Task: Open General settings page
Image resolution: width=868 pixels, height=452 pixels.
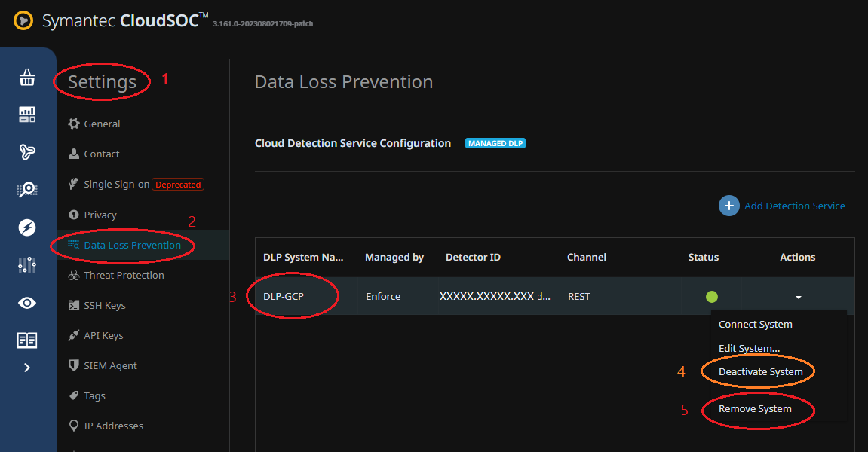Action: 102,124
